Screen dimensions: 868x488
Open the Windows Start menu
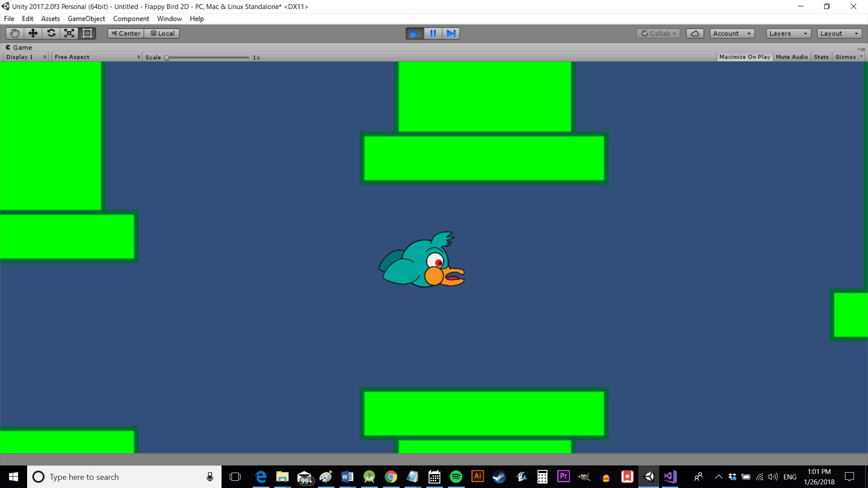click(x=14, y=477)
